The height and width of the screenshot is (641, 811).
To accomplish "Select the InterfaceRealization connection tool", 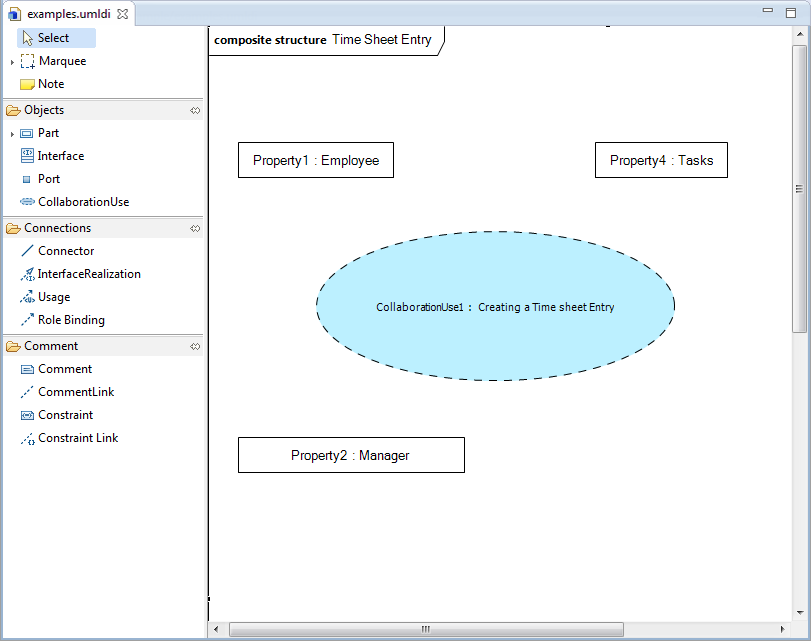I will coord(88,274).
